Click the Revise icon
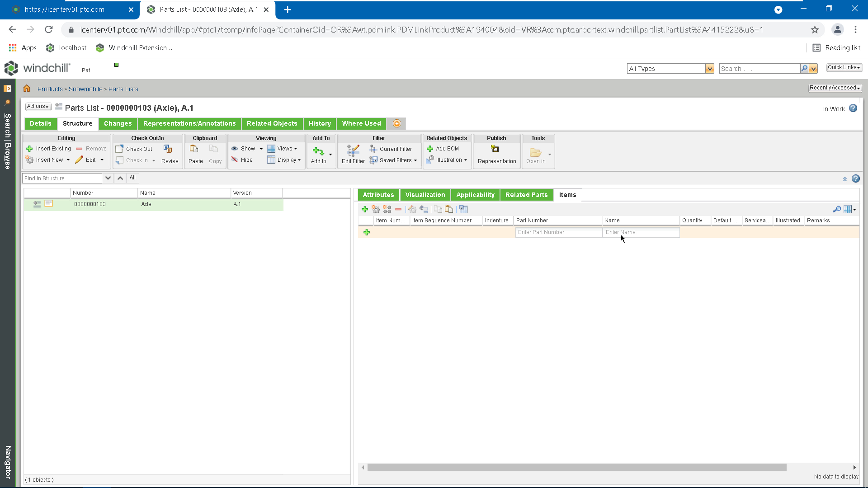The height and width of the screenshot is (488, 868). pyautogui.click(x=168, y=149)
